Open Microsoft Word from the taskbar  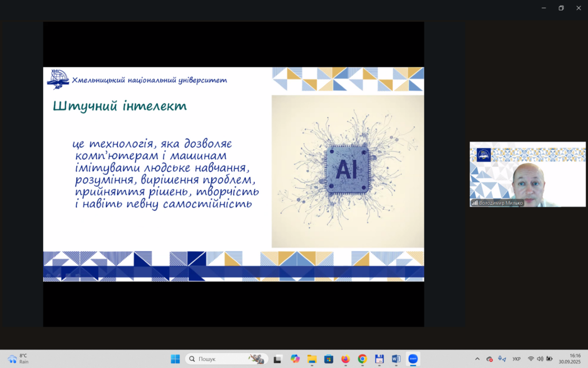coord(396,359)
